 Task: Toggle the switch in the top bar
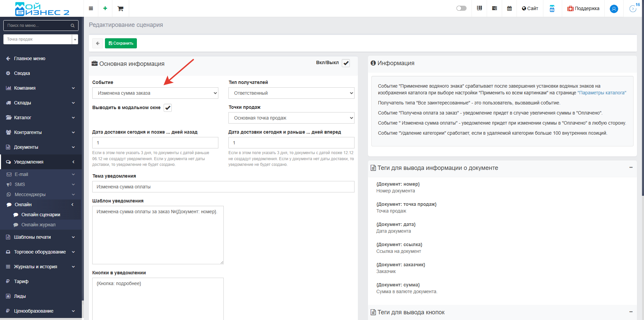pyautogui.click(x=461, y=8)
